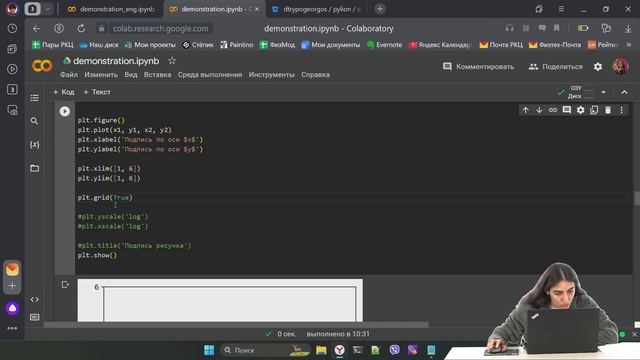Open the Вид menu
Screen dimensions: 640x360
(131, 75)
